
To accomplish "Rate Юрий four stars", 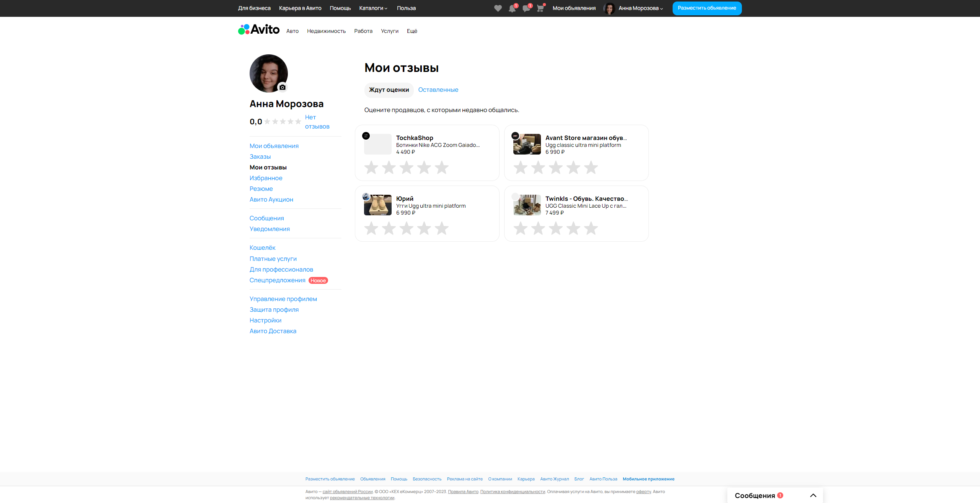I will [424, 228].
